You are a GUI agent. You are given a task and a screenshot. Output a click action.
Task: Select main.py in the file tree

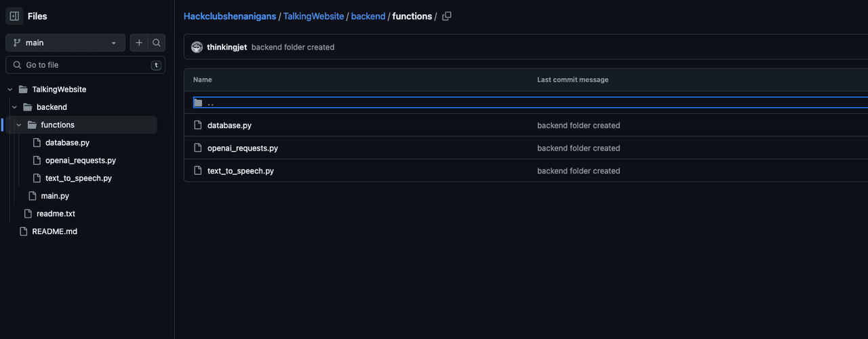coord(55,196)
